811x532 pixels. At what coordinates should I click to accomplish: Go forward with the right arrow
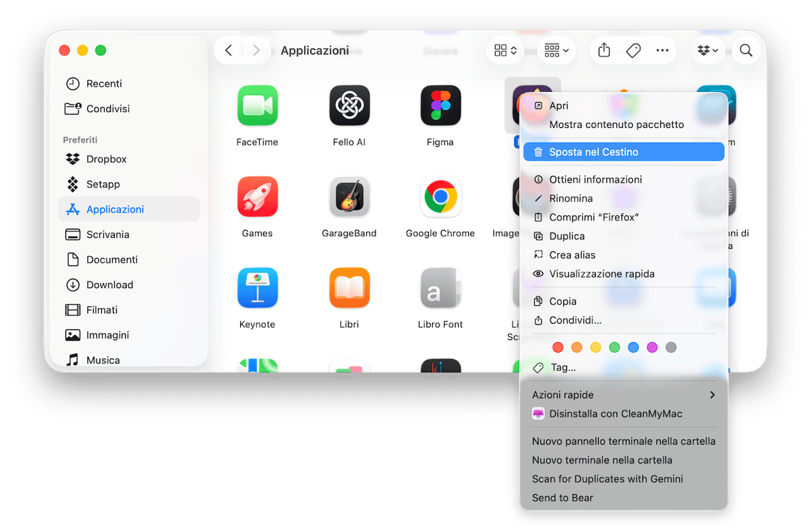click(256, 51)
